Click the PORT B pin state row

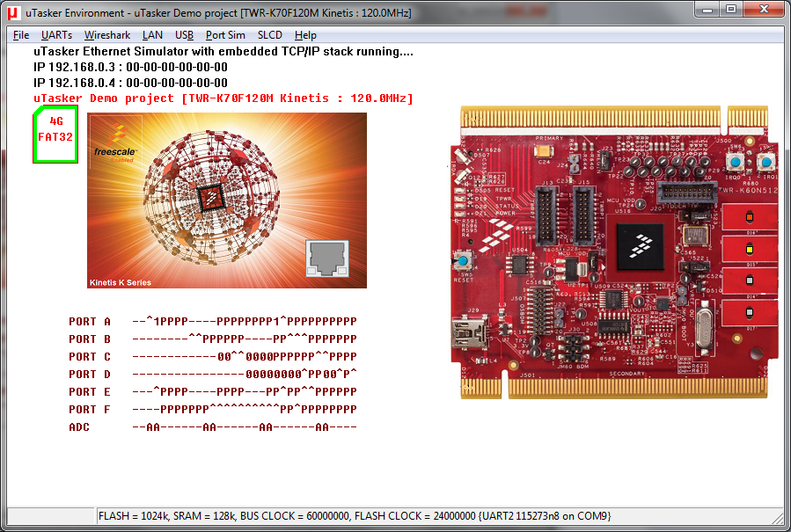coord(212,339)
